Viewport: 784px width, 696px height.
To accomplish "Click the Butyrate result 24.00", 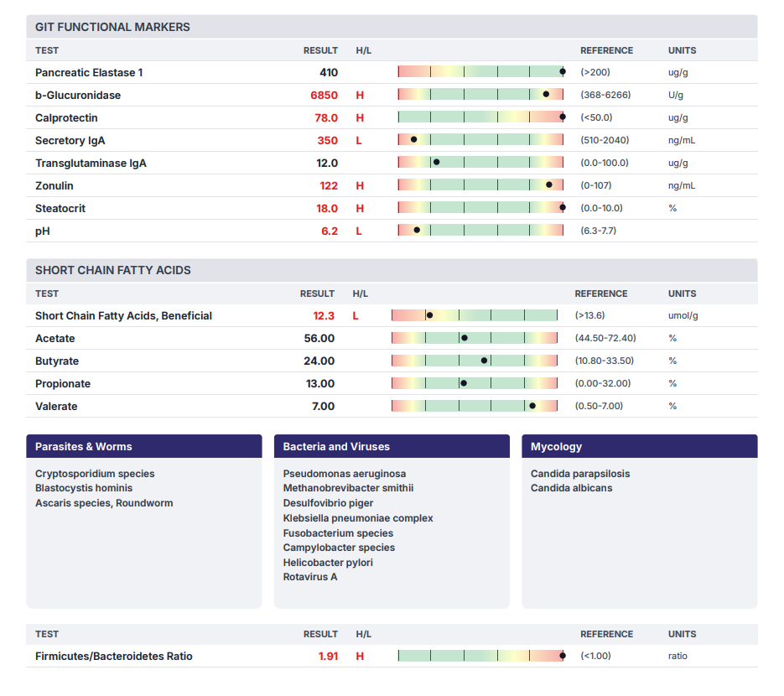I will (319, 361).
